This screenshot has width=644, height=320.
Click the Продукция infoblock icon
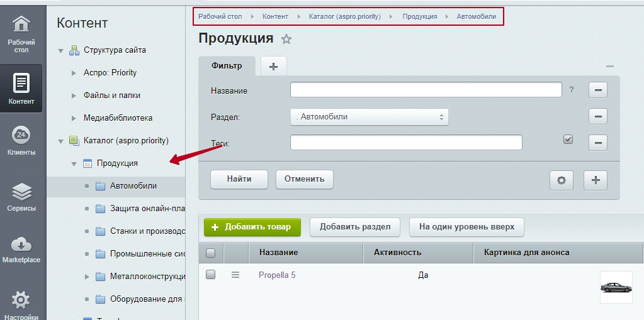point(88,163)
